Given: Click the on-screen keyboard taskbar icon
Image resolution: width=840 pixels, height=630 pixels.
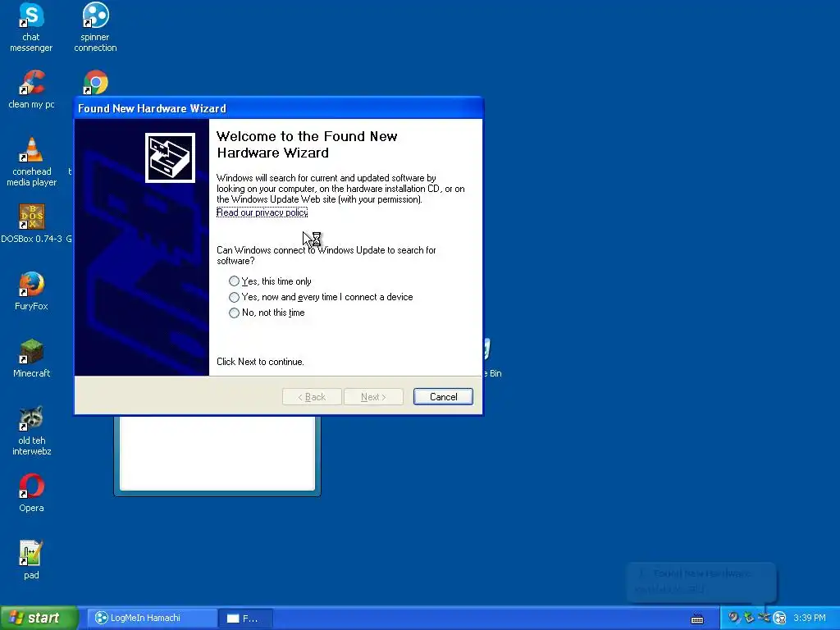Looking at the screenshot, I should (697, 619).
